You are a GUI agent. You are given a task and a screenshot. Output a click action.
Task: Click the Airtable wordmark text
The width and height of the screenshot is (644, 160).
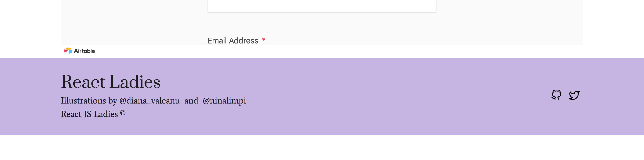(x=84, y=51)
